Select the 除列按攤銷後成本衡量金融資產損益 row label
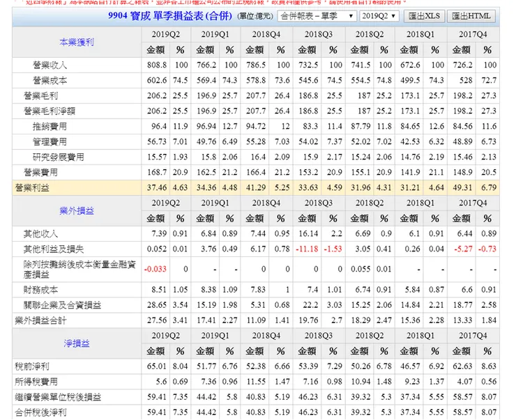 tap(79, 270)
